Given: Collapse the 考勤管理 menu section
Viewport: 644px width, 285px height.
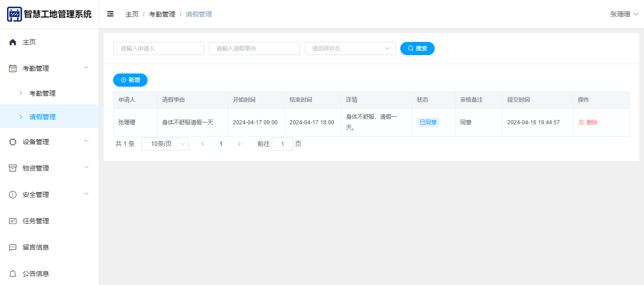Looking at the screenshot, I should pyautogui.click(x=86, y=68).
